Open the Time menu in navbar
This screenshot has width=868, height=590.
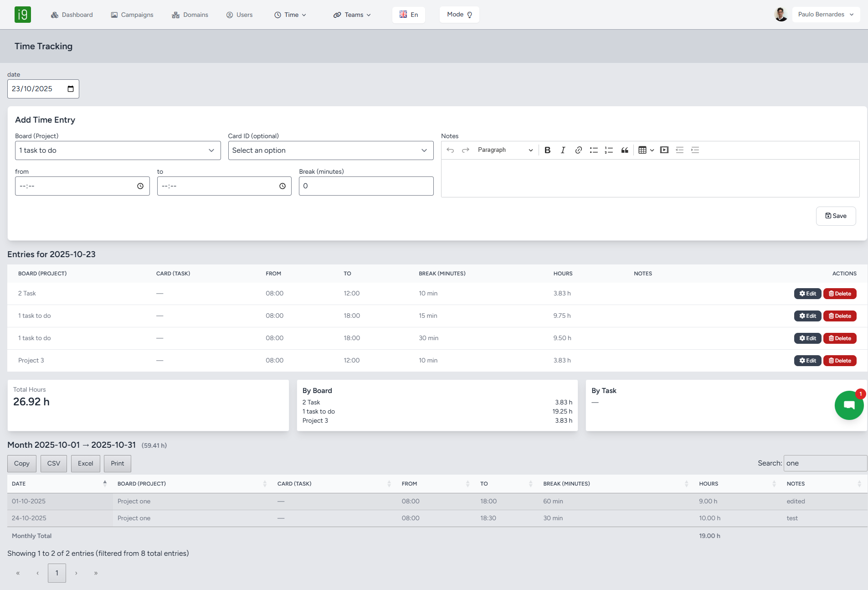tap(290, 15)
